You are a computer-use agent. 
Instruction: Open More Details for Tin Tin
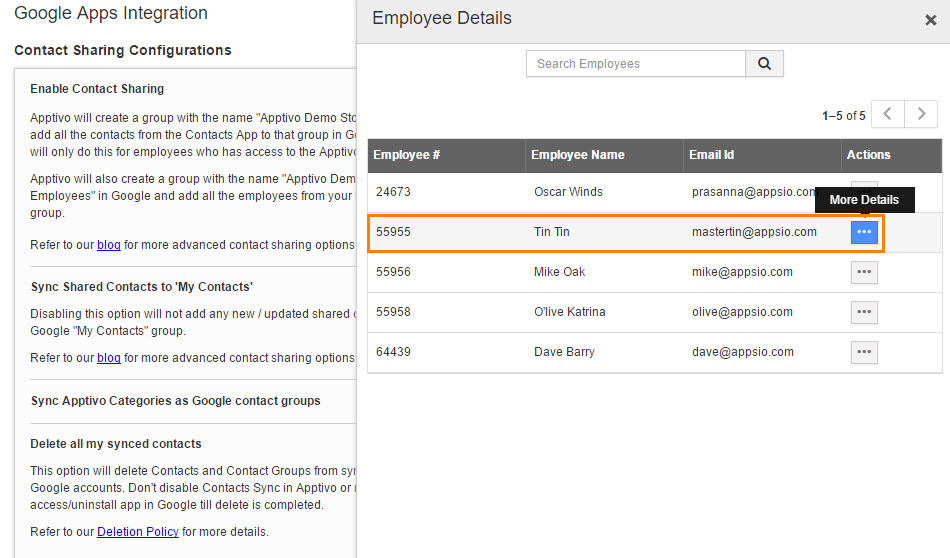pos(864,232)
